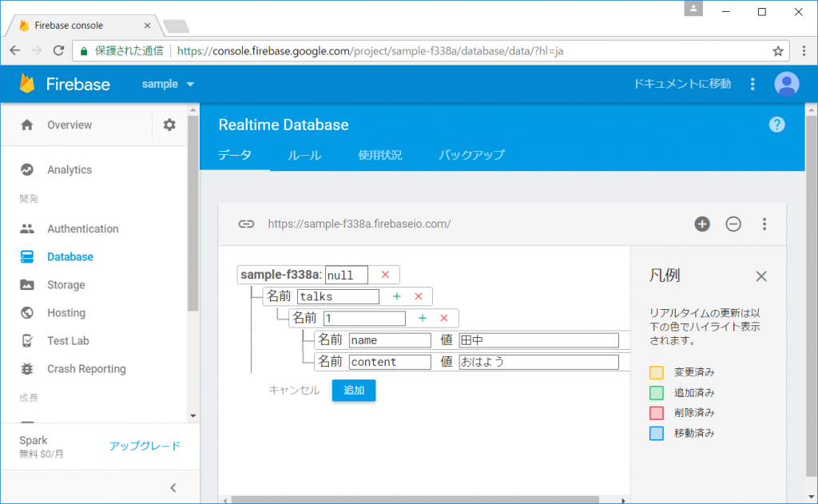Viewport: 818px width, 504px height.
Task: Open the three-dot overflow menu in the data panel
Action: tap(764, 224)
